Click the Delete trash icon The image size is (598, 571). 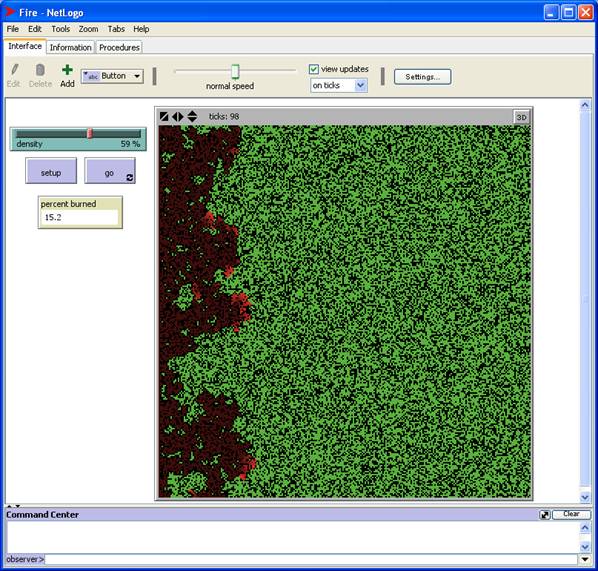[x=40, y=70]
